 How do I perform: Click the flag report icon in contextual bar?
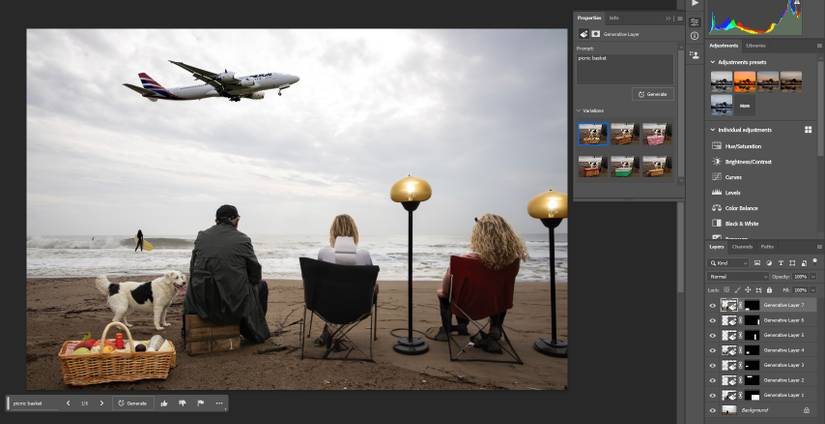tap(200, 403)
